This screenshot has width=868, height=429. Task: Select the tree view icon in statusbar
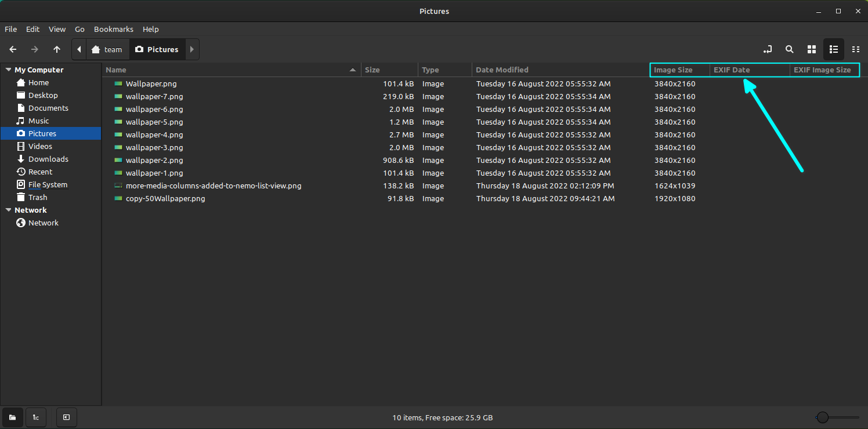[x=35, y=417]
